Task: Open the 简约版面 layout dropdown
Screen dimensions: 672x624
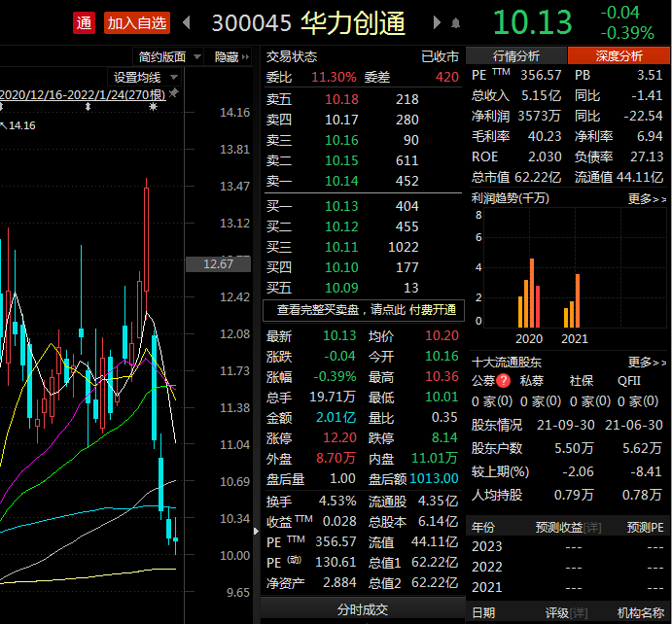Action: point(169,56)
